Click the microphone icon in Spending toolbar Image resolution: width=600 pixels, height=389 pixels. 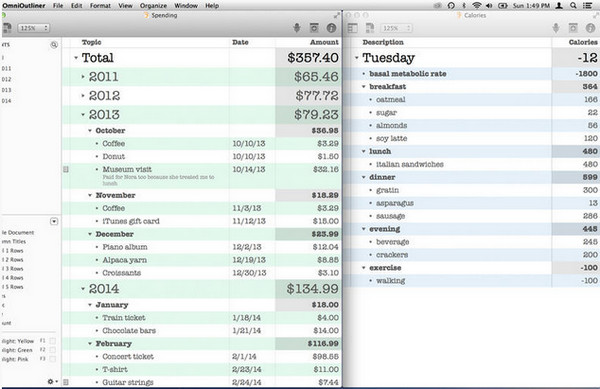pyautogui.click(x=297, y=28)
